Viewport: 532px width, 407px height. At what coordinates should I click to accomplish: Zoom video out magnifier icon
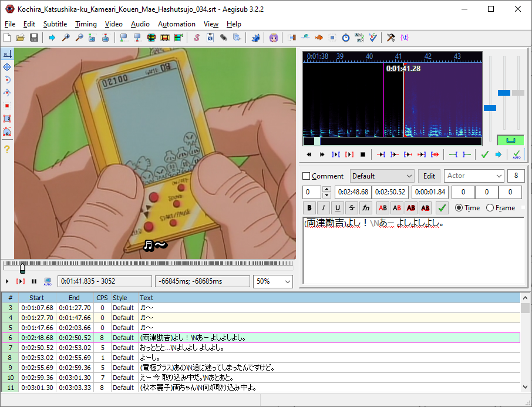pyautogui.click(x=79, y=38)
